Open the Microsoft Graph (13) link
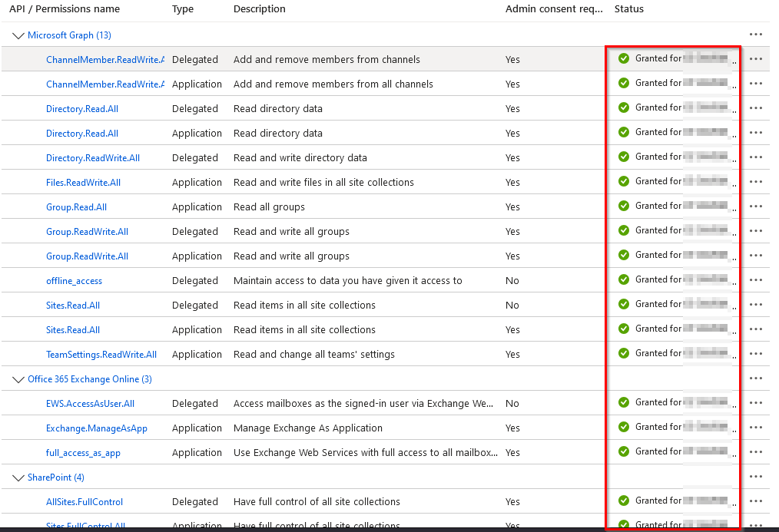Image resolution: width=779 pixels, height=532 pixels. point(69,35)
